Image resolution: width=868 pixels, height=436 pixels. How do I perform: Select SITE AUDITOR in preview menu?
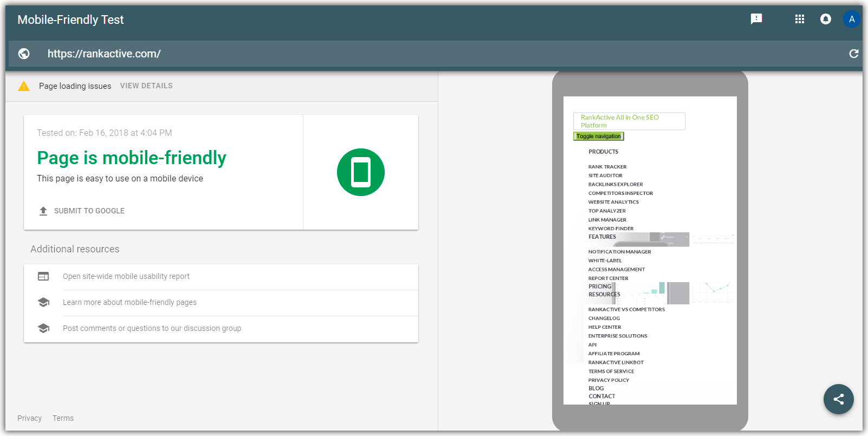tap(605, 175)
